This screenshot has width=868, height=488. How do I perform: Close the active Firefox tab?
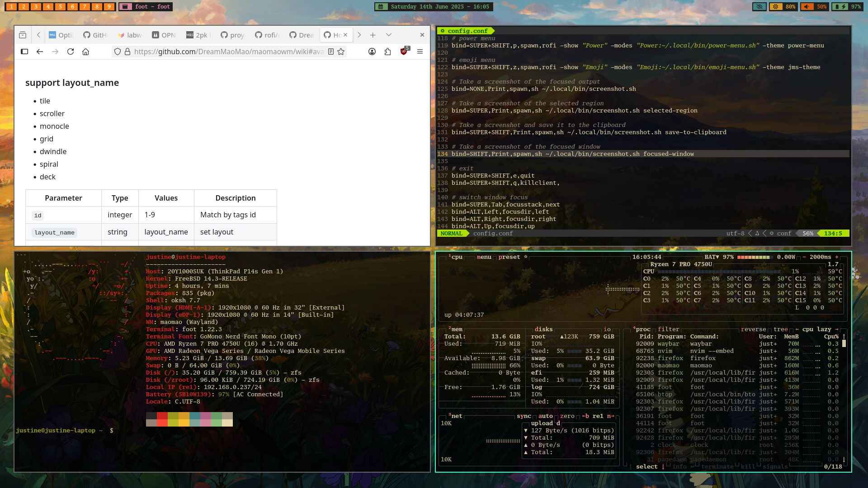[x=345, y=35]
